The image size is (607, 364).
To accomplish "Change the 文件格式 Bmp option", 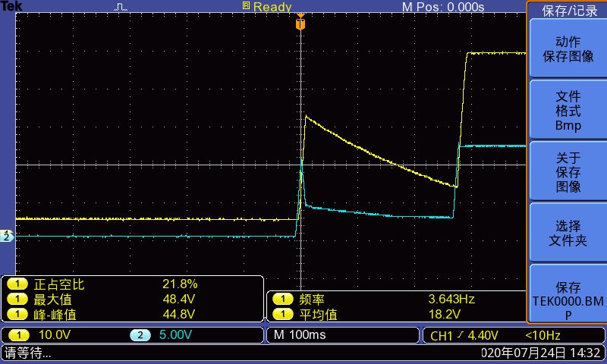I will (568, 111).
